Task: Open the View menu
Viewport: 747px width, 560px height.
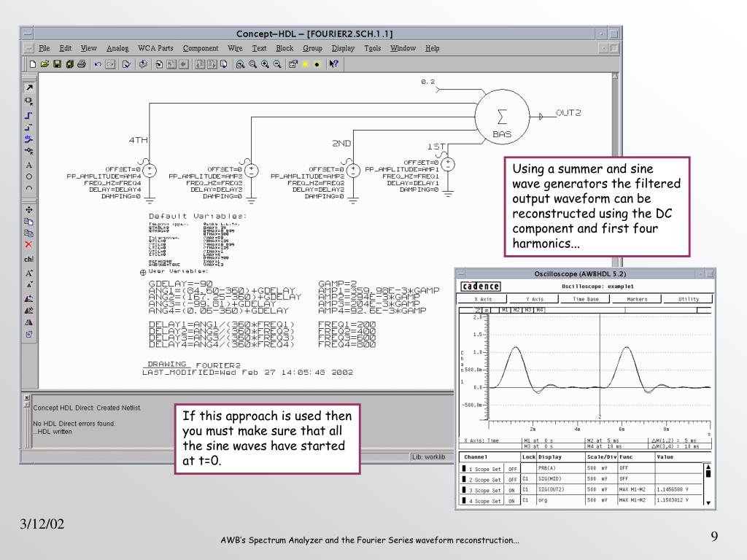Action: tap(88, 48)
